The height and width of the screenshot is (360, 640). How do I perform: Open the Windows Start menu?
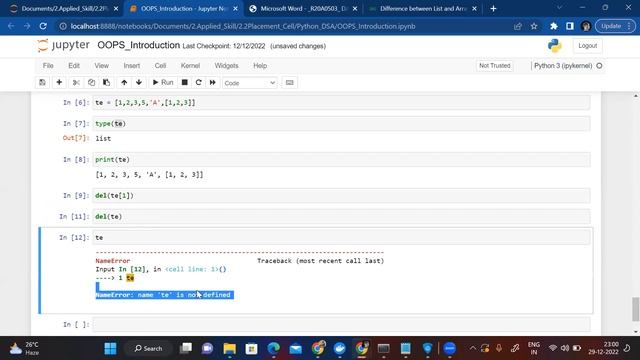(x=110, y=349)
